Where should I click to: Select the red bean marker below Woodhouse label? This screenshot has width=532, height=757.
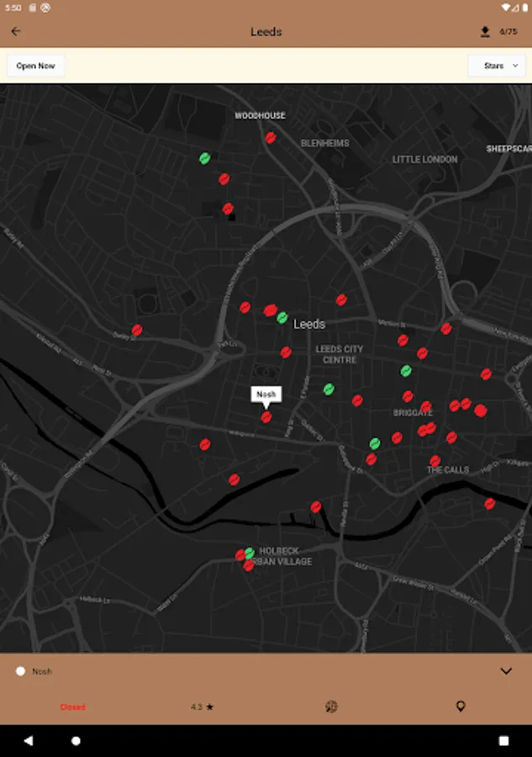tap(271, 138)
